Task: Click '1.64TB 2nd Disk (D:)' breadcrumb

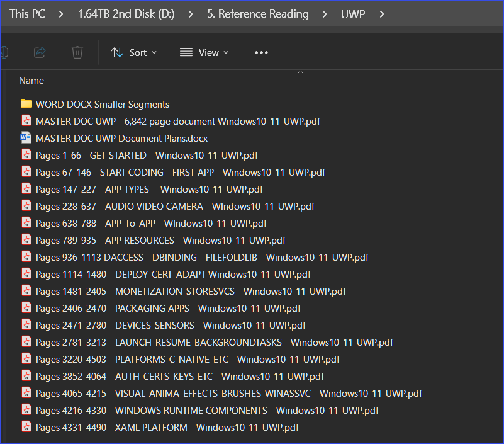Action: pyautogui.click(x=126, y=14)
